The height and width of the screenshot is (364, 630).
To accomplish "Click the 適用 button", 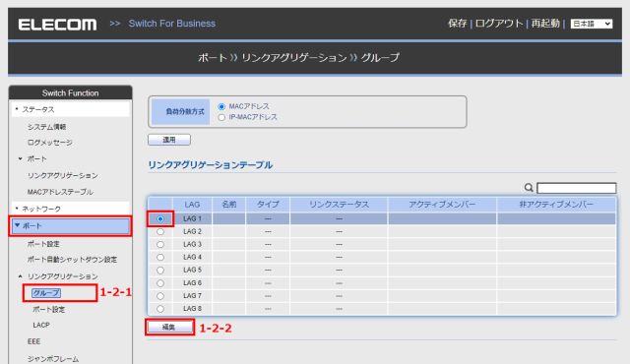I will [x=169, y=140].
